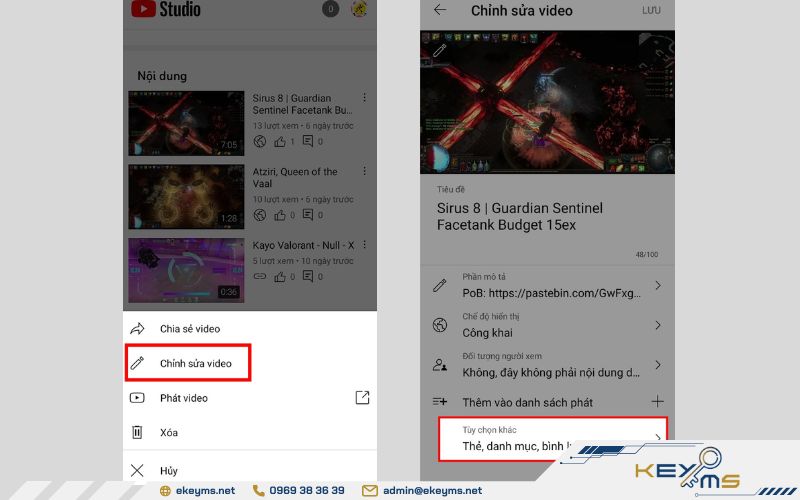Expand the Phần mô tả row chevron
800x500 pixels.
658,285
